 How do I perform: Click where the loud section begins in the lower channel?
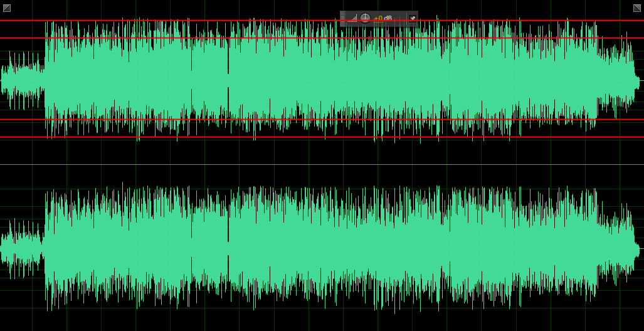click(45, 247)
